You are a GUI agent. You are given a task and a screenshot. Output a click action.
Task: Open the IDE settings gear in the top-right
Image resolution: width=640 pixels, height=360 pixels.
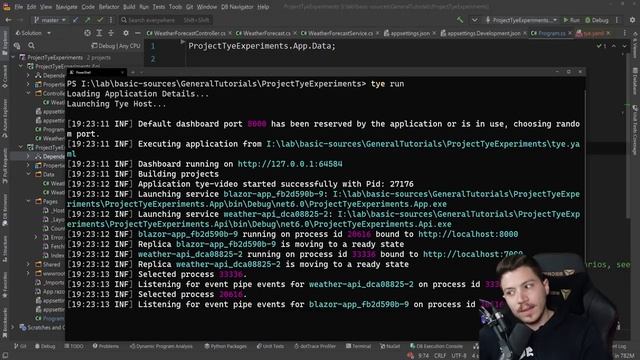(632, 20)
